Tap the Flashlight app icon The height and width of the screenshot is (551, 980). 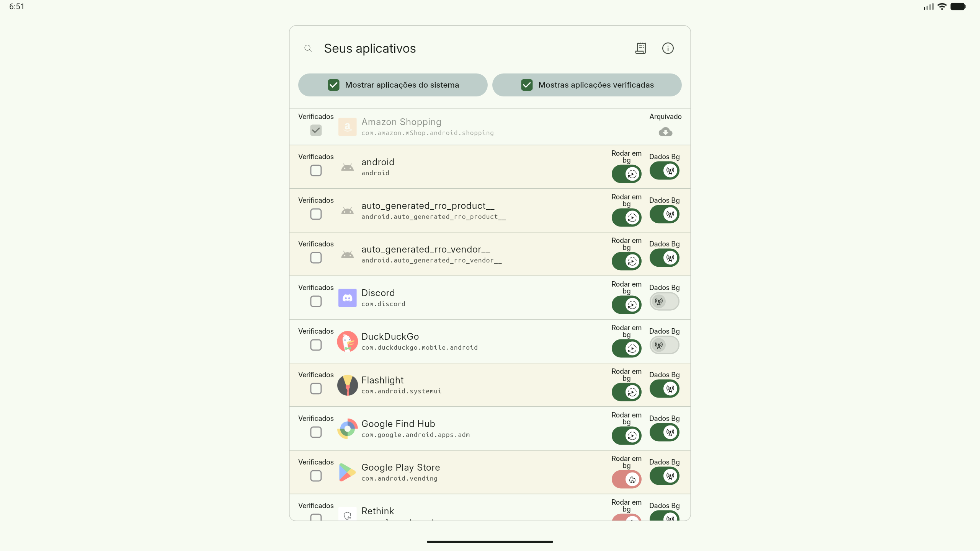coord(347,385)
